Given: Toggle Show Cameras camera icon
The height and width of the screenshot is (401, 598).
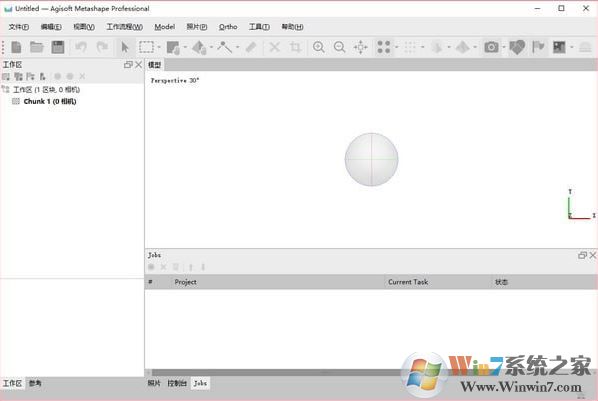Looking at the screenshot, I should click(491, 47).
